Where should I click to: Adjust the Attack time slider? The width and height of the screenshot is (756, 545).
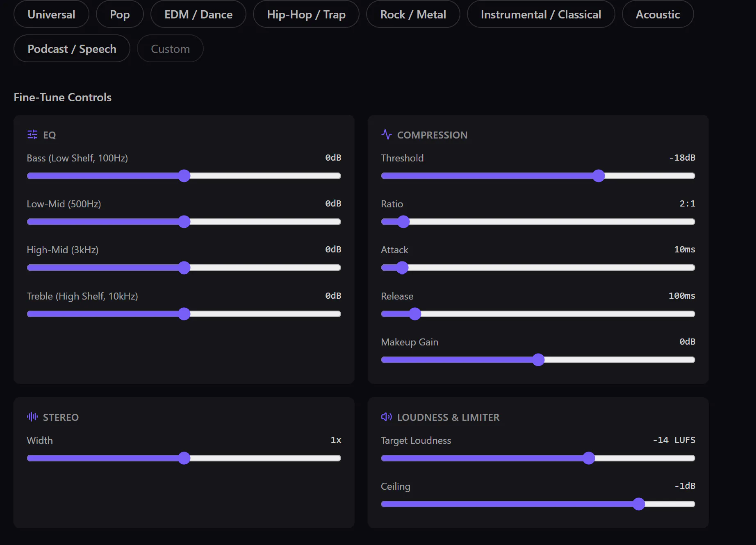pos(538,268)
